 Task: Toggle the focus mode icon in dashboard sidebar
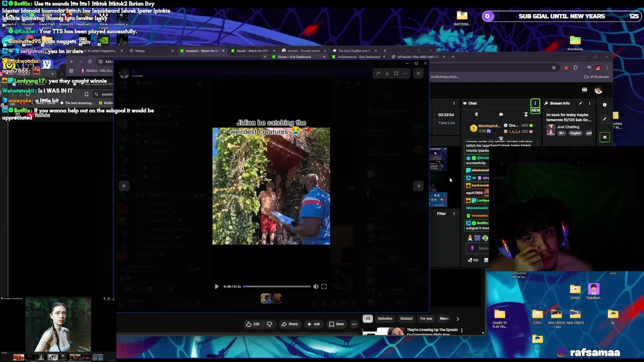605,137
